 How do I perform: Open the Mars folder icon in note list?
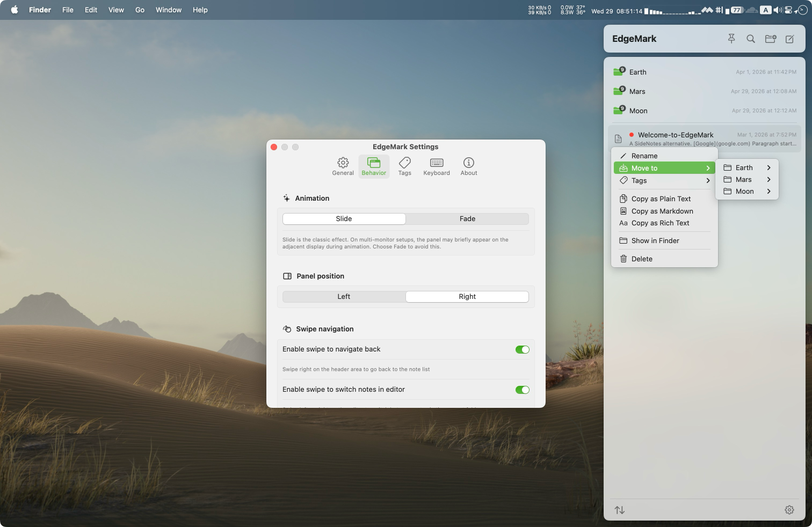click(x=619, y=91)
